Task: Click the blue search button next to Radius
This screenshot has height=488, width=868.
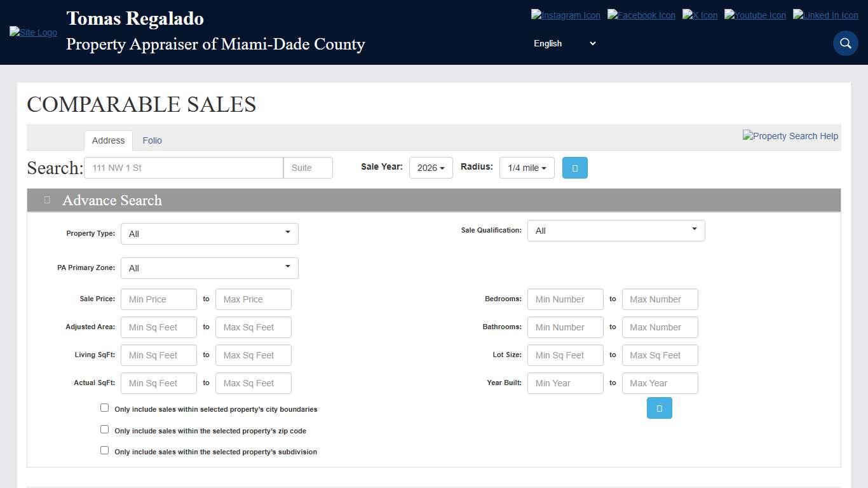Action: (574, 168)
